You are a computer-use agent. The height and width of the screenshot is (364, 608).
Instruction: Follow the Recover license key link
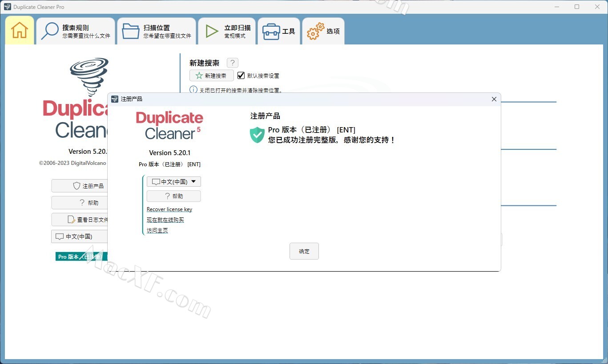click(x=169, y=209)
